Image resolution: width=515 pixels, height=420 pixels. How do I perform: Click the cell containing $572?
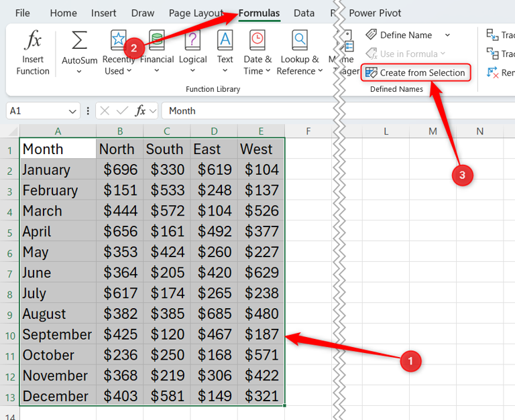pos(167,210)
